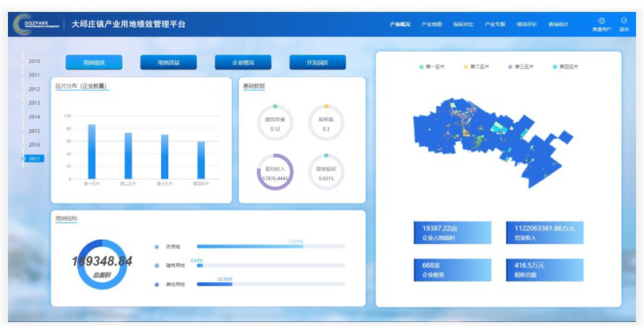Click the total area donut chart
The width and height of the screenshot is (644, 326).
pyautogui.click(x=102, y=265)
